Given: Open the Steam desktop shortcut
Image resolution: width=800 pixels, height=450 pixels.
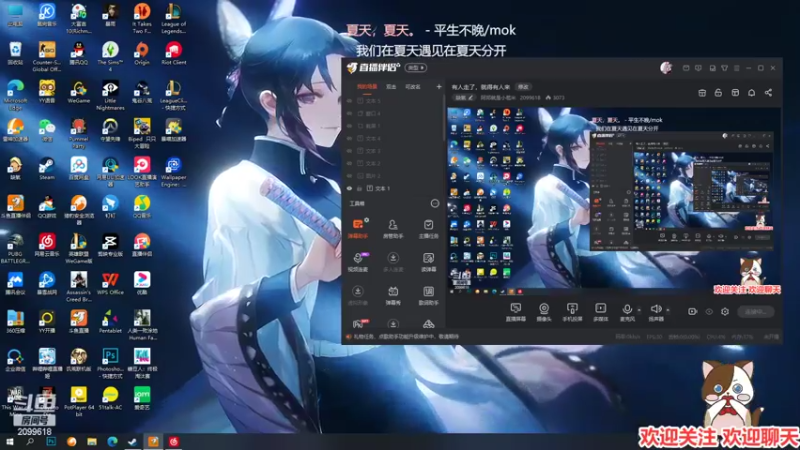Looking at the screenshot, I should pos(46,169).
